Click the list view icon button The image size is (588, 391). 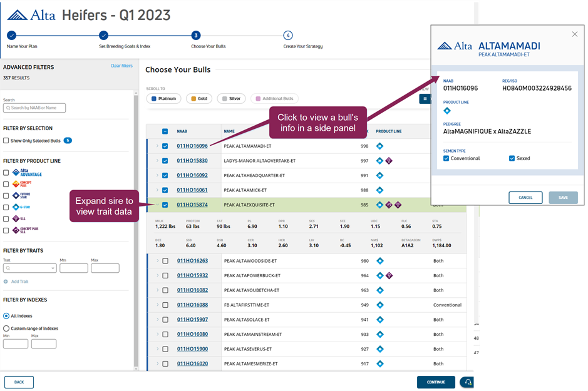(425, 99)
